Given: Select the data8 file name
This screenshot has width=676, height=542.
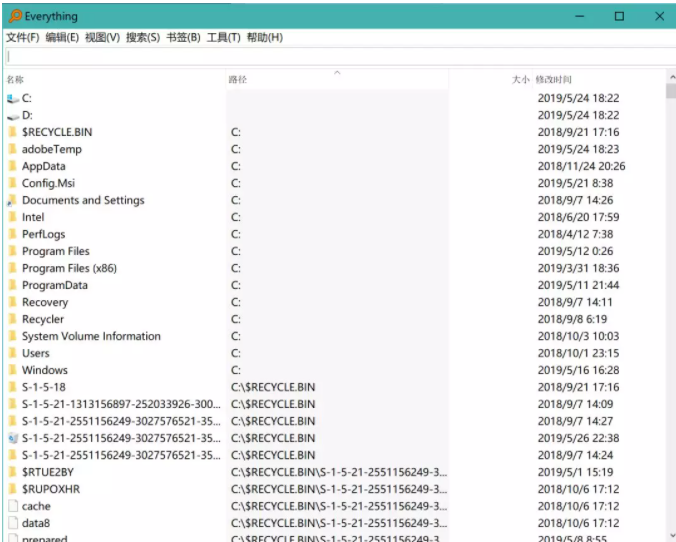Looking at the screenshot, I should (x=36, y=523).
